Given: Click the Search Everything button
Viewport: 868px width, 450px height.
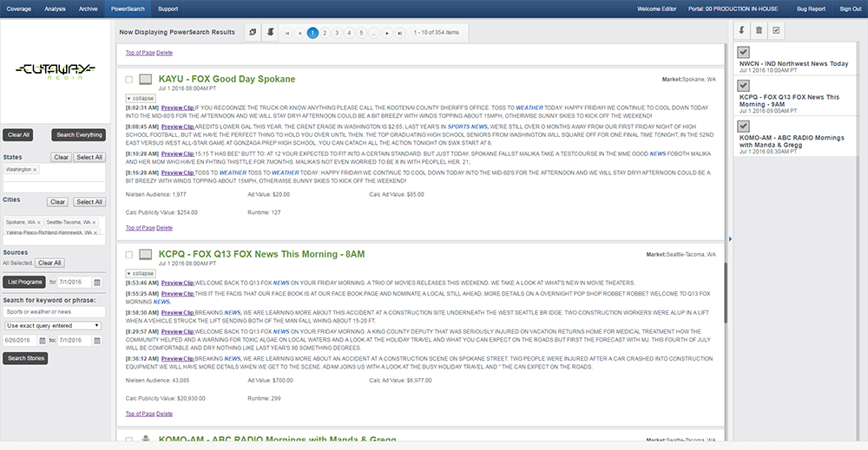Looking at the screenshot, I should [79, 135].
